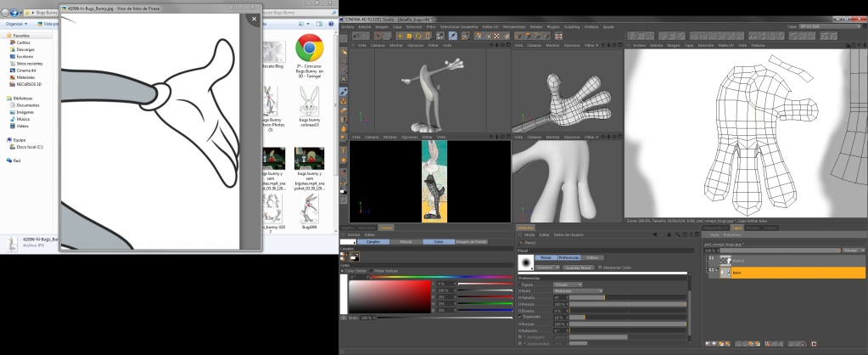Click the Undo arrow in Cinema 4D toolbar
The image size is (868, 355).
[356, 36]
